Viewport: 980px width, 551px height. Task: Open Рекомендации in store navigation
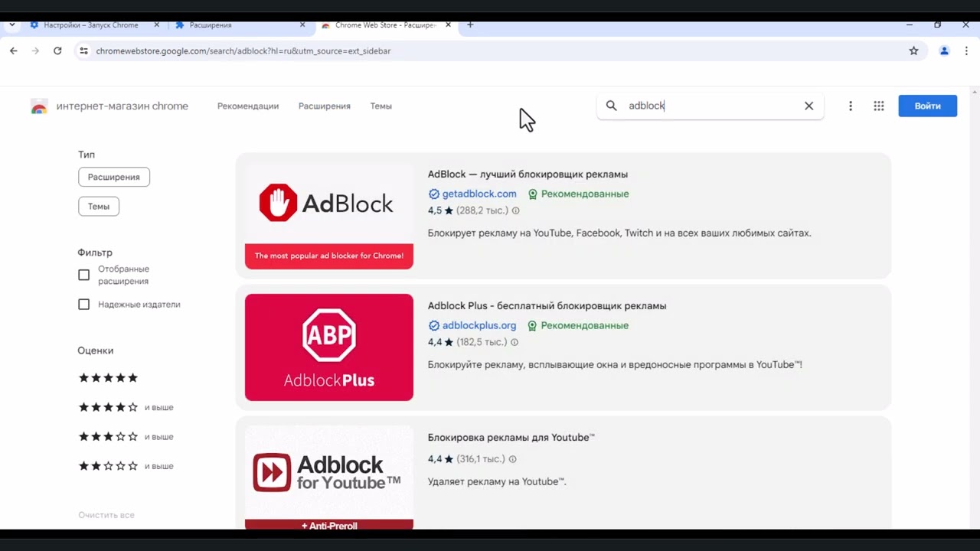click(248, 106)
